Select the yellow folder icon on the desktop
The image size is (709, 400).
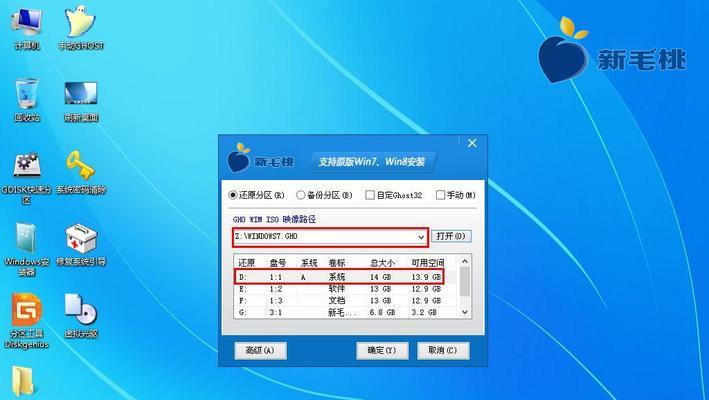pos(23,382)
